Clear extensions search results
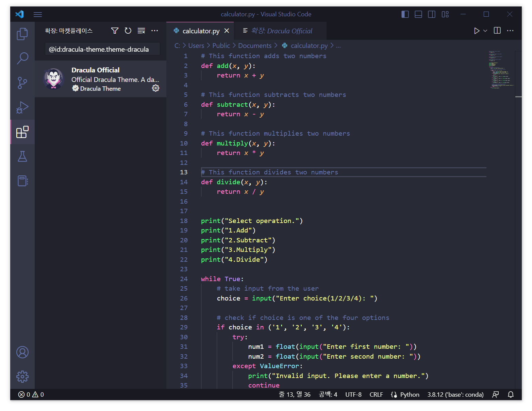Viewport: 532px width, 411px height. [141, 31]
